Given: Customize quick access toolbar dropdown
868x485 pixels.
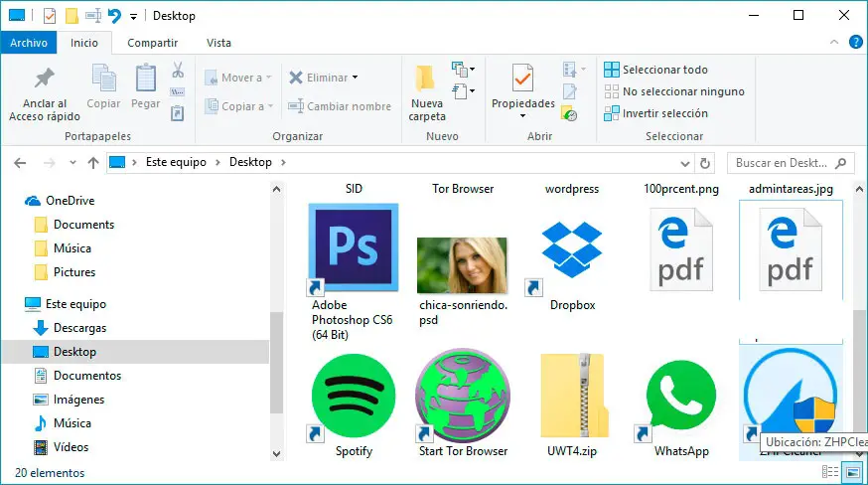Looking at the screenshot, I should click(x=133, y=17).
